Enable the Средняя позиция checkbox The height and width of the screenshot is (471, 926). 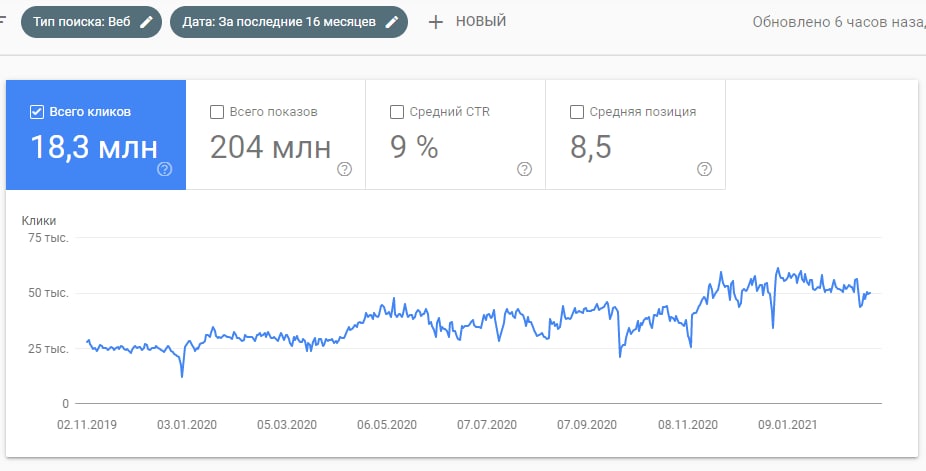pyautogui.click(x=577, y=112)
